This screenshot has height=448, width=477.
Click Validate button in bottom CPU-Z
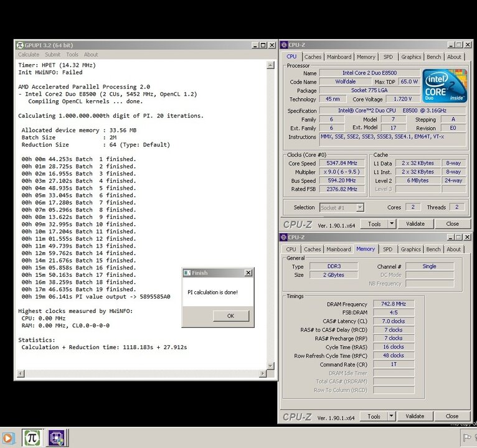[x=415, y=416]
